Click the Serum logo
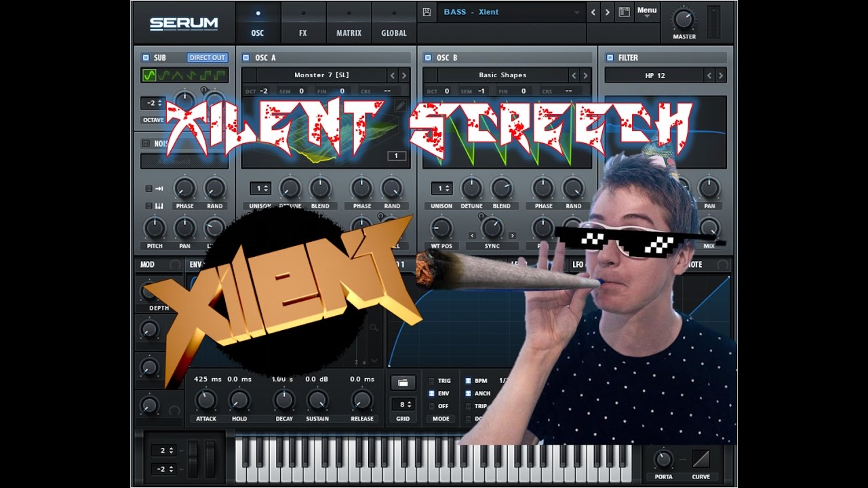 pyautogui.click(x=184, y=24)
